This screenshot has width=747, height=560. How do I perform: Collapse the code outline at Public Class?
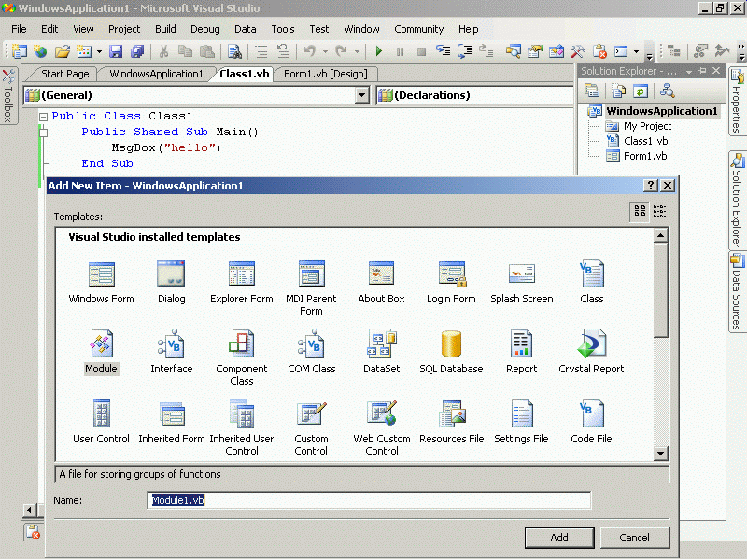(x=42, y=117)
